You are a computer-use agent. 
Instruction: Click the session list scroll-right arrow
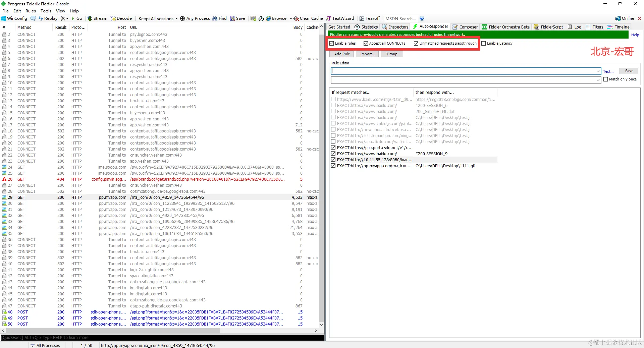point(316,331)
